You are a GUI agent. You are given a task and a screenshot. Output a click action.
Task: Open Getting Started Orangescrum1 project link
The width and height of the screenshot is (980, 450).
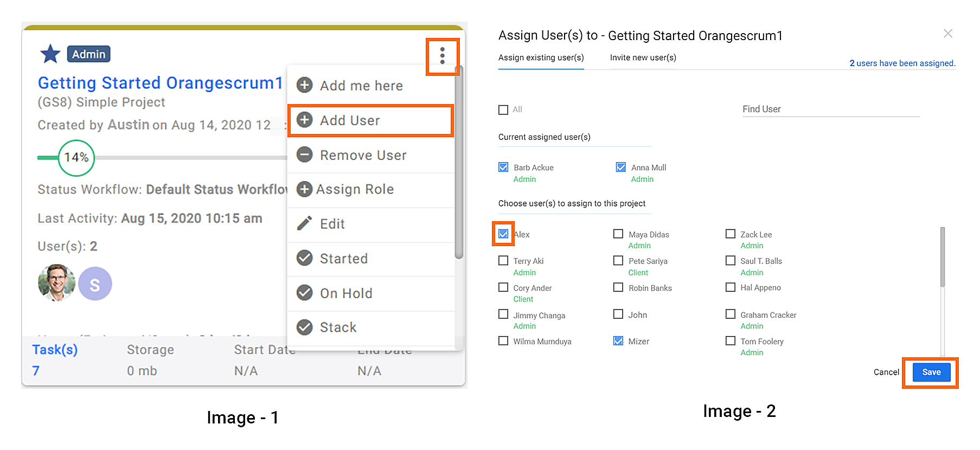click(161, 83)
